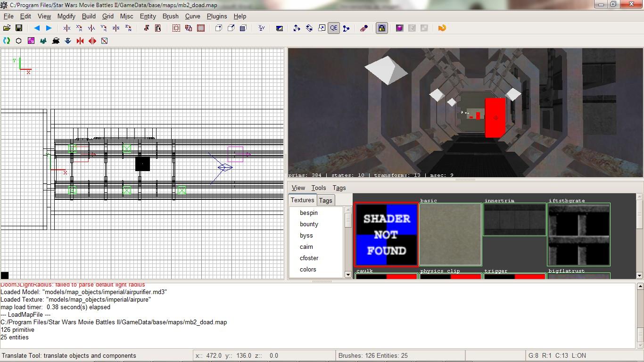Open the Brush menu
This screenshot has width=644, height=362.
171,16
